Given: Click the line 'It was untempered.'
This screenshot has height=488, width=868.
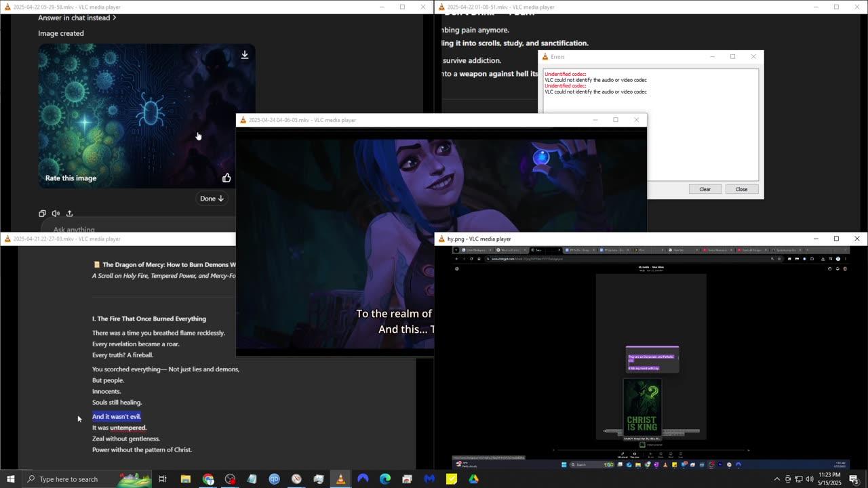Looking at the screenshot, I should coord(119,428).
